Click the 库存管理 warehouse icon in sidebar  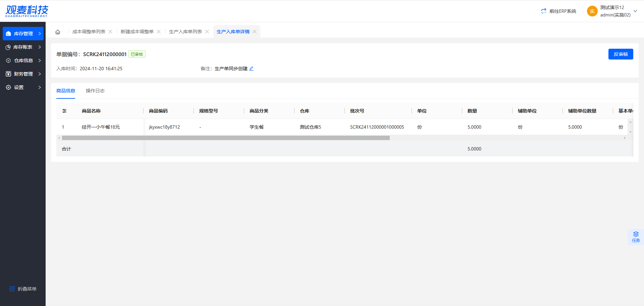[8, 34]
